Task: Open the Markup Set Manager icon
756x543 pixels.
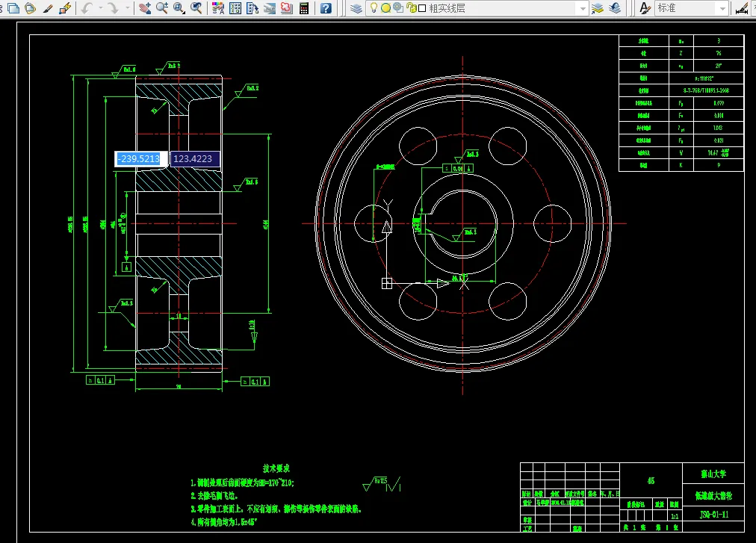Action: (x=286, y=8)
